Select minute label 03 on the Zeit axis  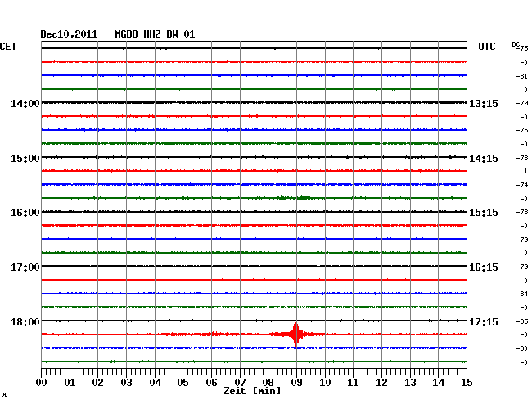coord(126,383)
